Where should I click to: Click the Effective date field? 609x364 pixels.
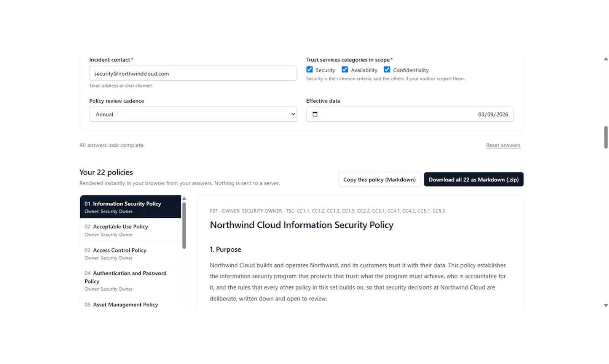coord(410,114)
